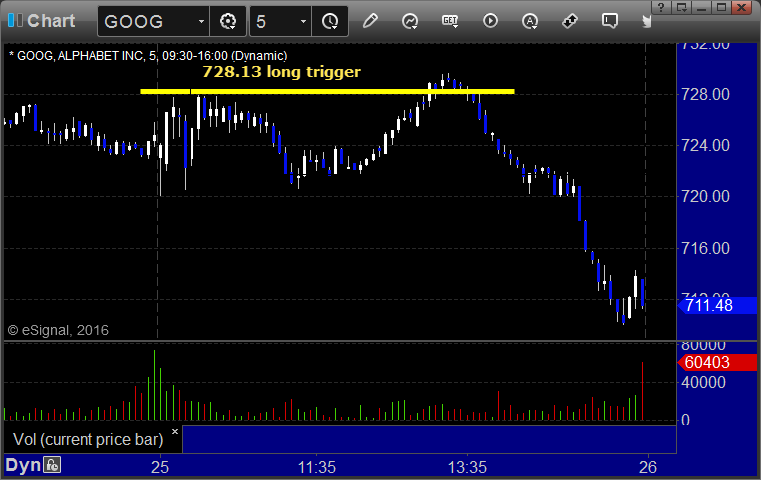
Task: Close the Vol study label
Action: (x=175, y=431)
